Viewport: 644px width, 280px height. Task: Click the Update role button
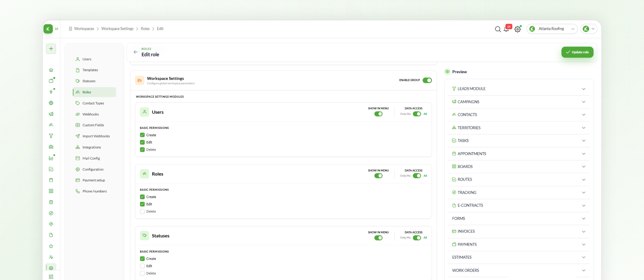(x=577, y=52)
